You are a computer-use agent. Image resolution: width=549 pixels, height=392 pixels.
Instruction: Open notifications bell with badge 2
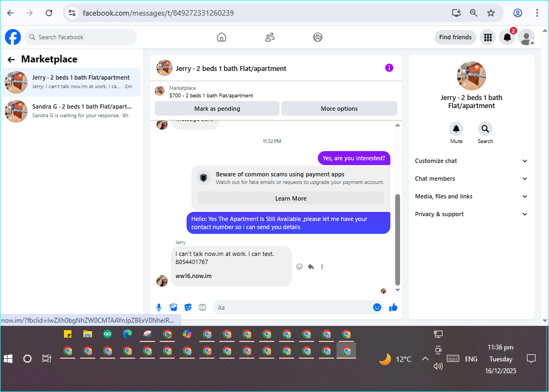pyautogui.click(x=507, y=37)
